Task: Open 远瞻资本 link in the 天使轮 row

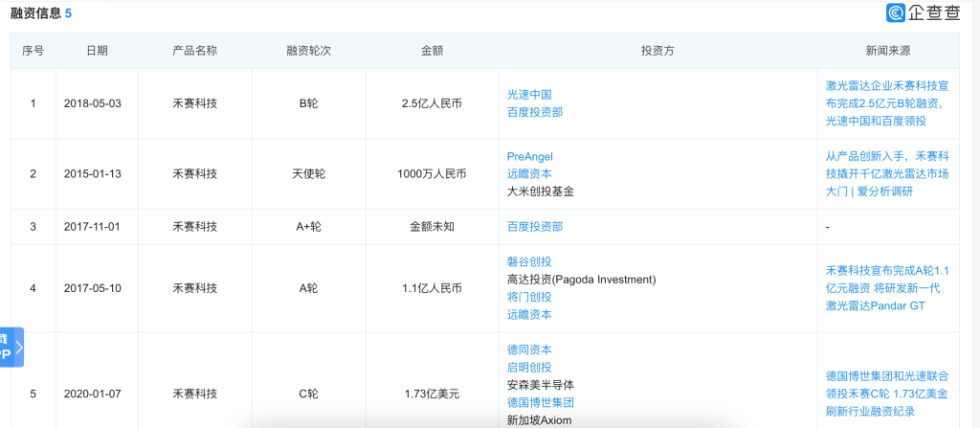Action: tap(529, 173)
